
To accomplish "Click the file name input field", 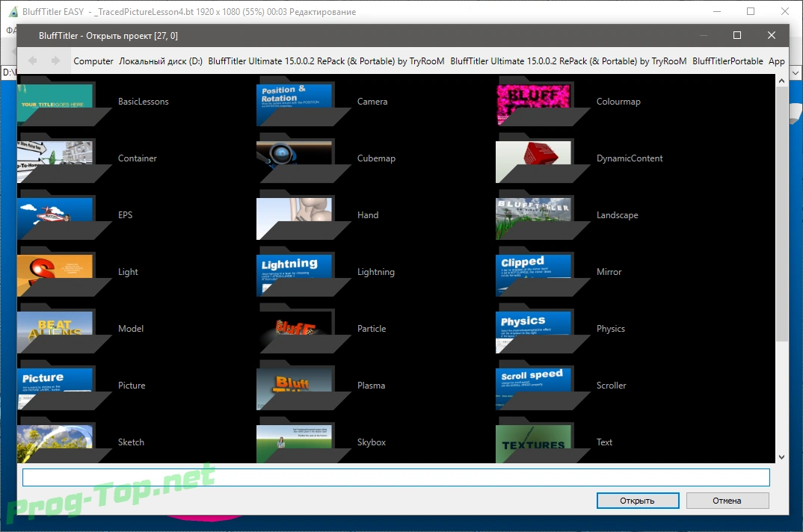I will click(x=396, y=477).
